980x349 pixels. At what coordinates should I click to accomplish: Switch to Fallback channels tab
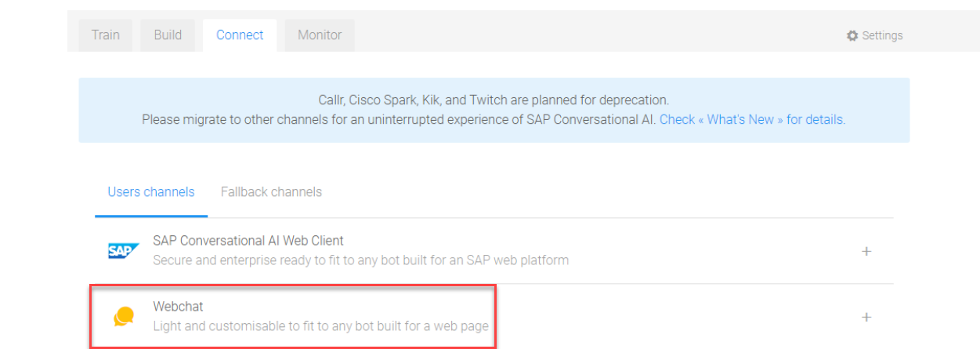pos(271,192)
